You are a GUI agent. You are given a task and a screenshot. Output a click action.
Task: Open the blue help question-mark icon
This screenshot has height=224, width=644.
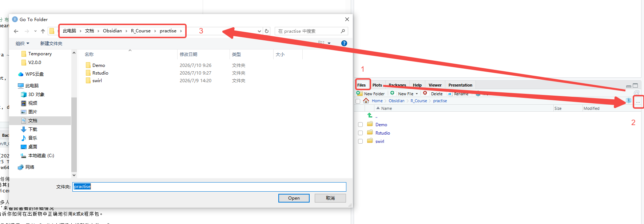(344, 43)
